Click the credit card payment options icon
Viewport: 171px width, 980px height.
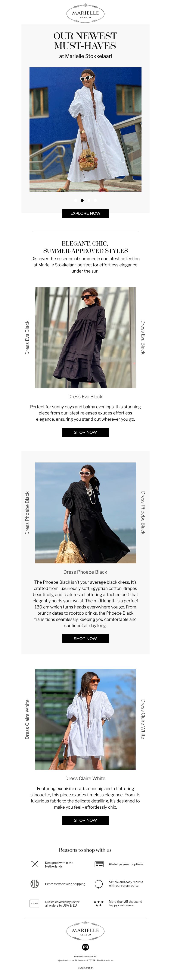tap(99, 864)
